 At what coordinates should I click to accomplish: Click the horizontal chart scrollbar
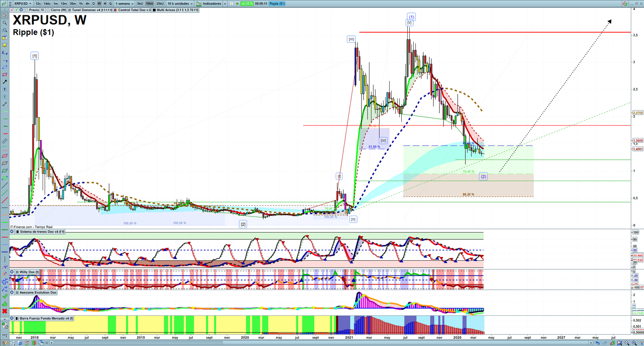click(x=322, y=343)
